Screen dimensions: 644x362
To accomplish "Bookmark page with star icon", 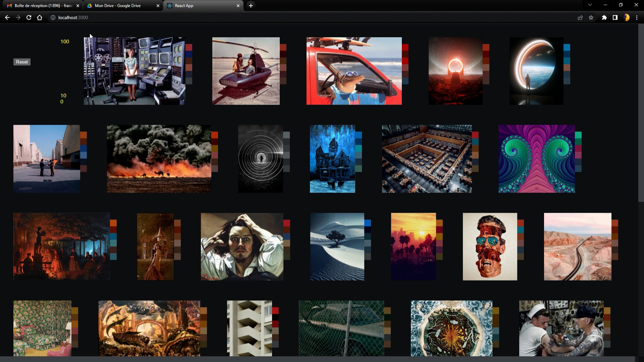I will (591, 17).
